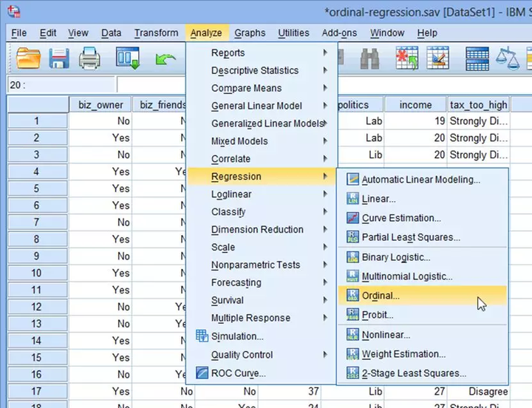Click 'Disagree' cell in row 17

[478, 391]
